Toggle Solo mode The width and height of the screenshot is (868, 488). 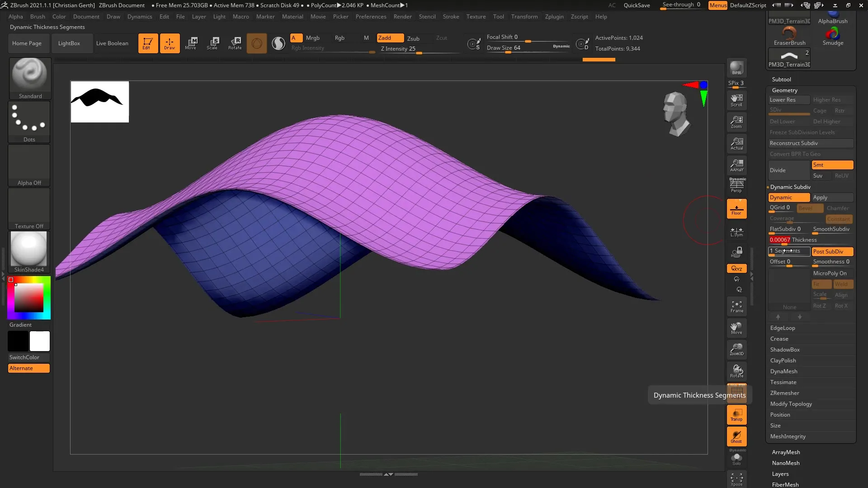[x=737, y=458]
